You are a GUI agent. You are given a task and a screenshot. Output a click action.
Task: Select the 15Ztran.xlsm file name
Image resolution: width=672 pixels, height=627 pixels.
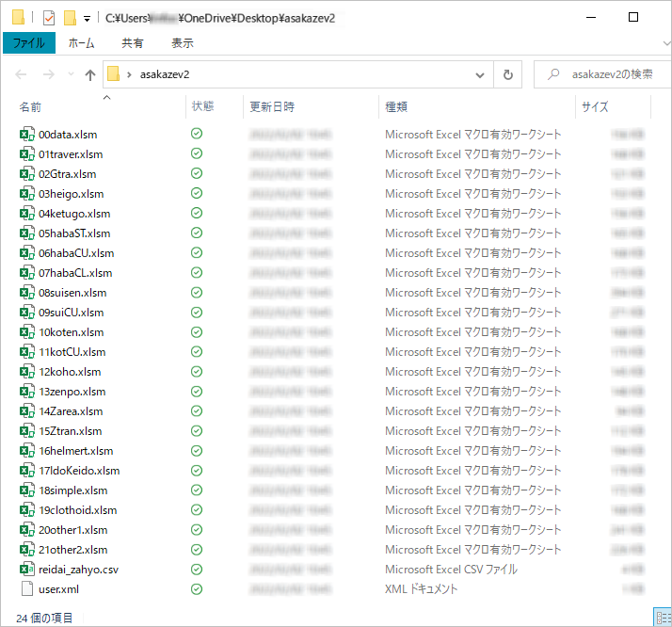(x=71, y=431)
